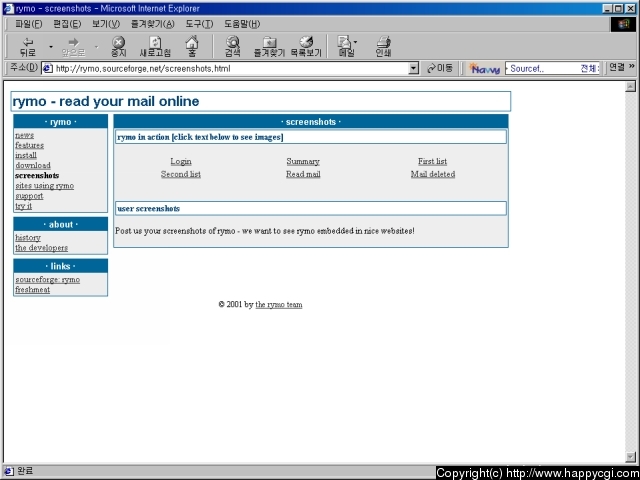Click the bold screenshots sidebar text
This screenshot has width=640, height=480.
pyautogui.click(x=37, y=176)
